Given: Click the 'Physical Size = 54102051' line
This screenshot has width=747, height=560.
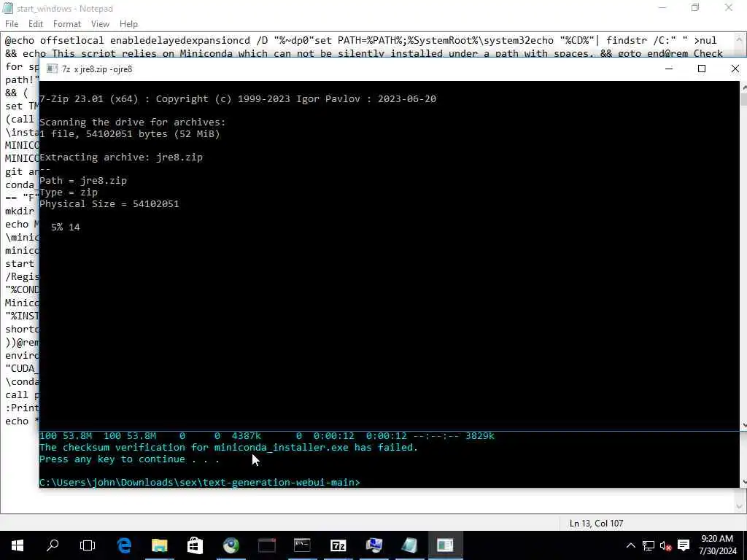Looking at the screenshot, I should click(x=109, y=204).
